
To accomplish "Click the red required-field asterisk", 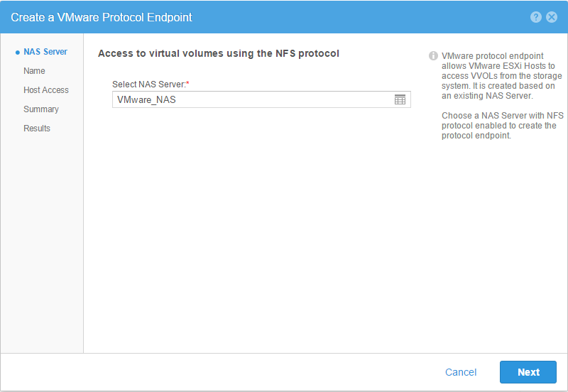I will point(187,84).
